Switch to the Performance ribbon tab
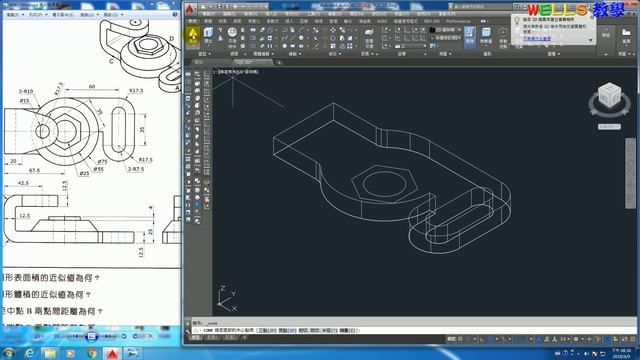640x360 pixels. (458, 21)
